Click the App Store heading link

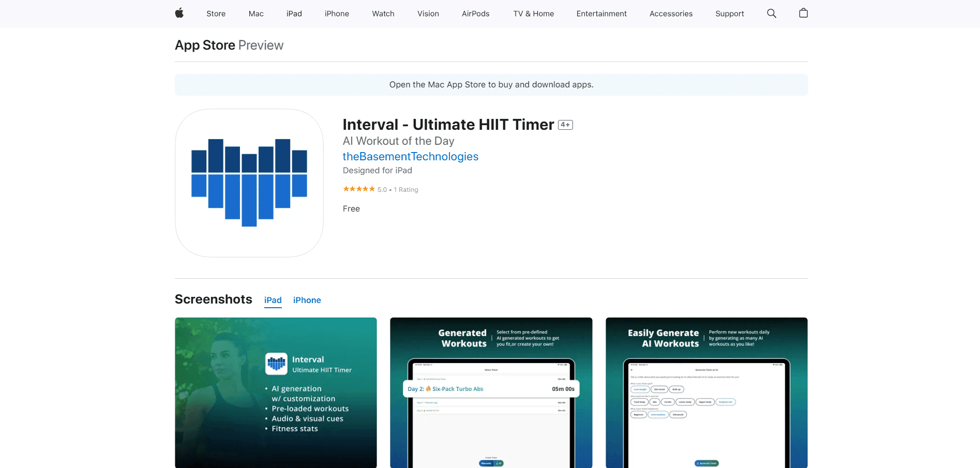click(x=205, y=45)
